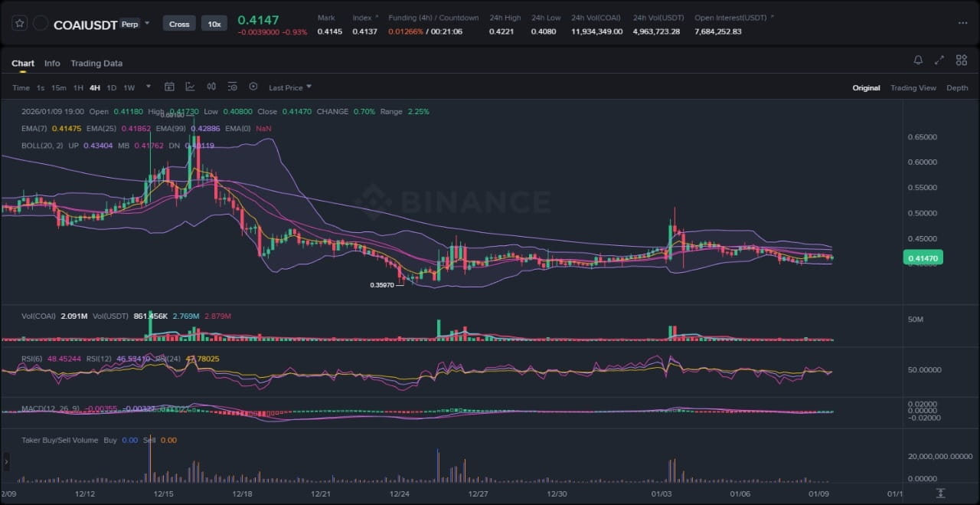Click the Mark price label
Viewport: 980px width, 505px height.
pyautogui.click(x=326, y=18)
